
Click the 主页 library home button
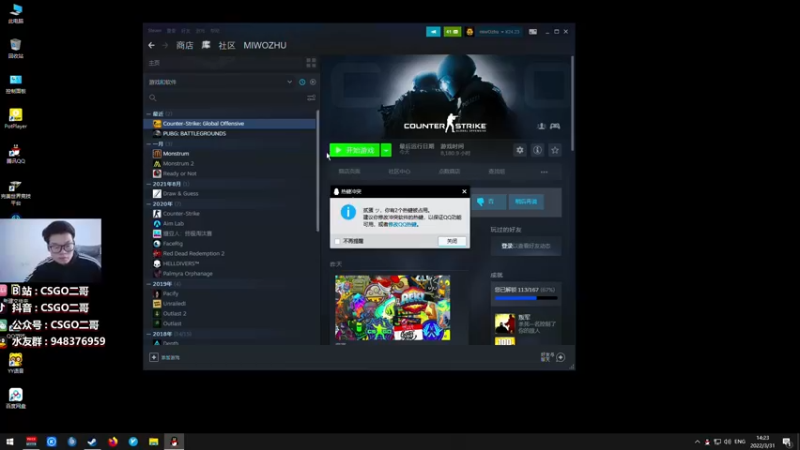[x=154, y=63]
